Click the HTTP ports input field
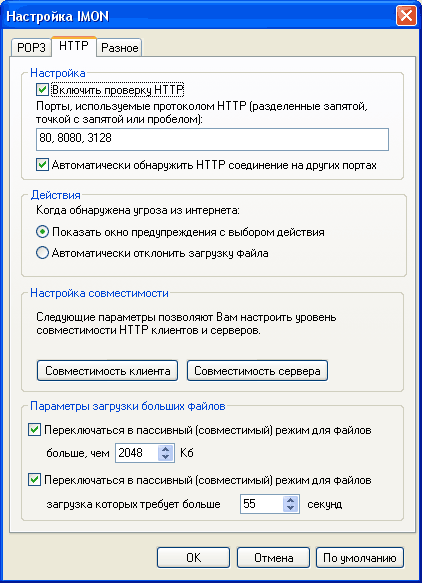The height and width of the screenshot is (583, 422). click(x=212, y=139)
